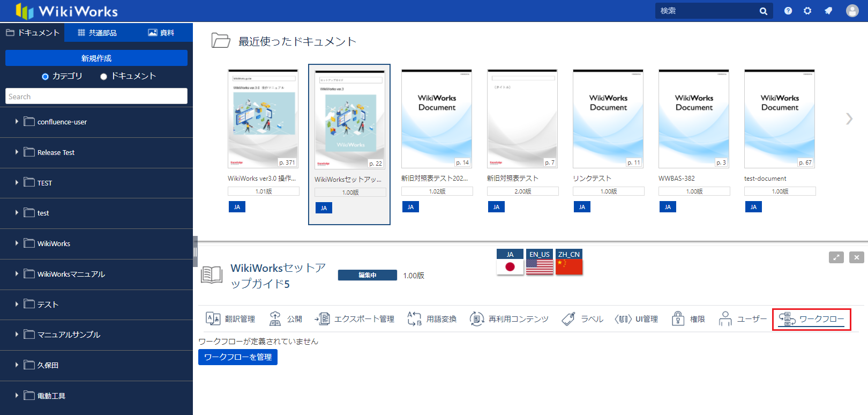Screen dimensions: 868x415
Task: Open the permissions (権限) lock icon
Action: click(x=678, y=318)
